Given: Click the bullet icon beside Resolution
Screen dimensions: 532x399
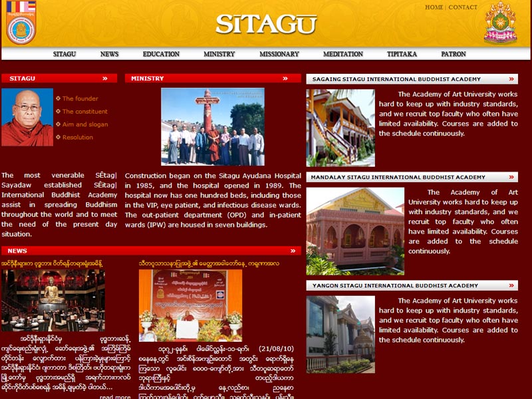Looking at the screenshot, I should [x=58, y=137].
